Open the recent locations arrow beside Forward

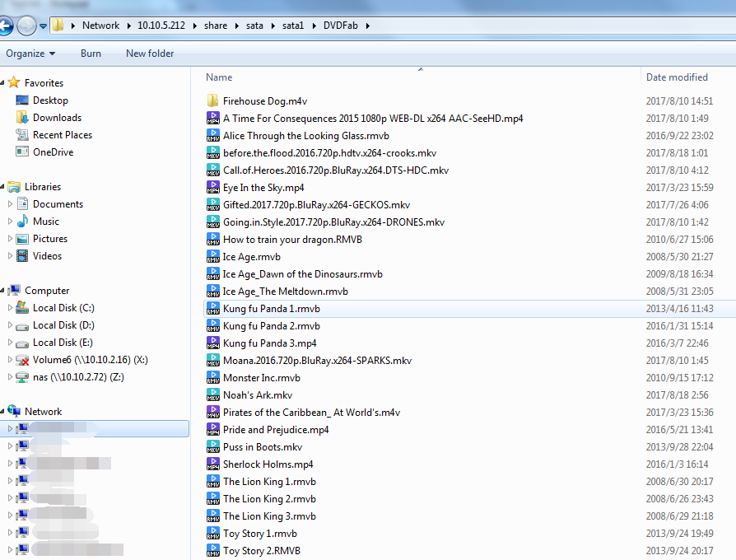[x=43, y=26]
